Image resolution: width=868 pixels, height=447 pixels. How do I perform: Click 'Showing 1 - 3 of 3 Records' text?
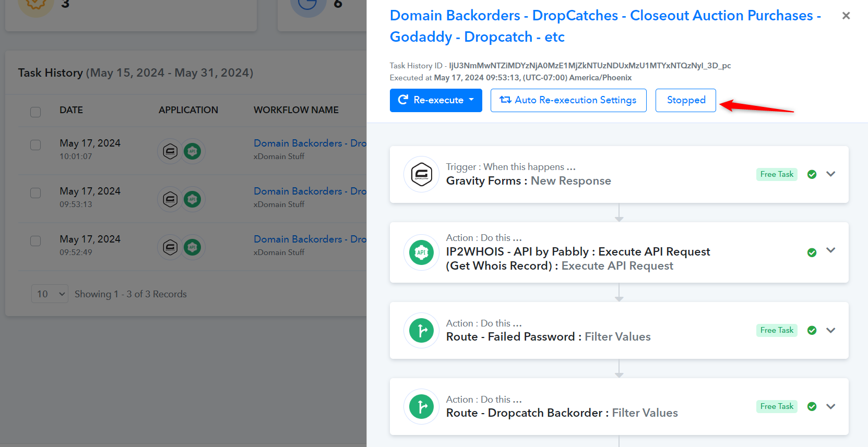[130, 294]
